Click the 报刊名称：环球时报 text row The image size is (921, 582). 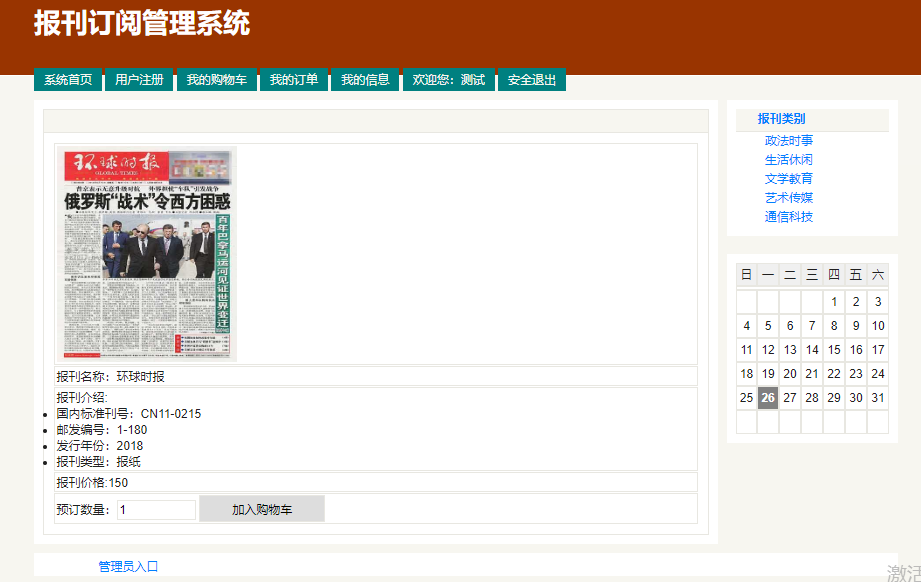click(376, 376)
